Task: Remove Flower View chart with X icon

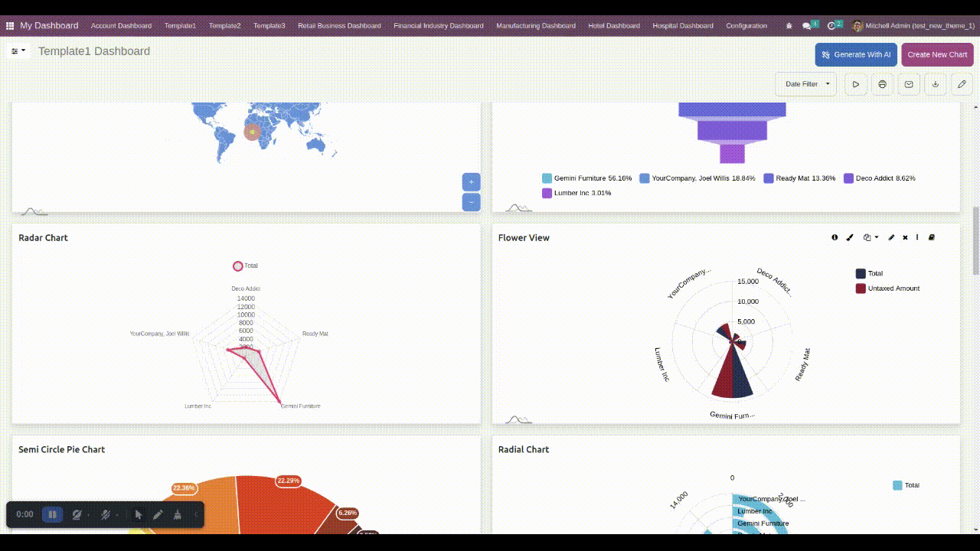Action: pos(905,237)
